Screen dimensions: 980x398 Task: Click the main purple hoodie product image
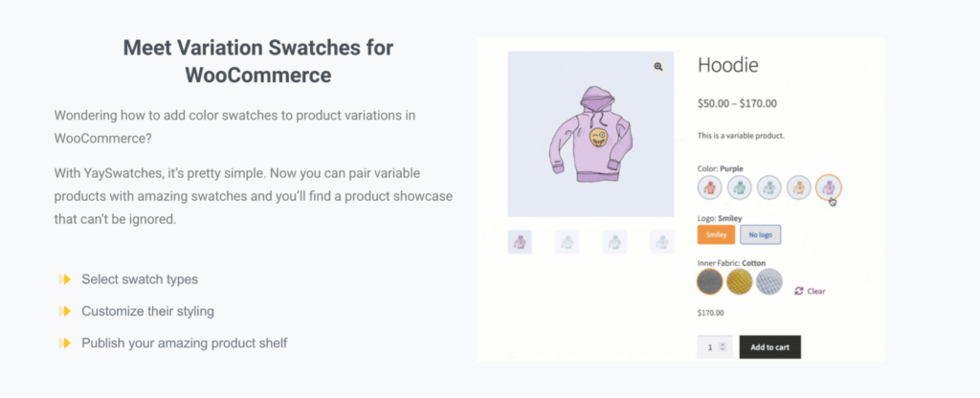pos(590,134)
